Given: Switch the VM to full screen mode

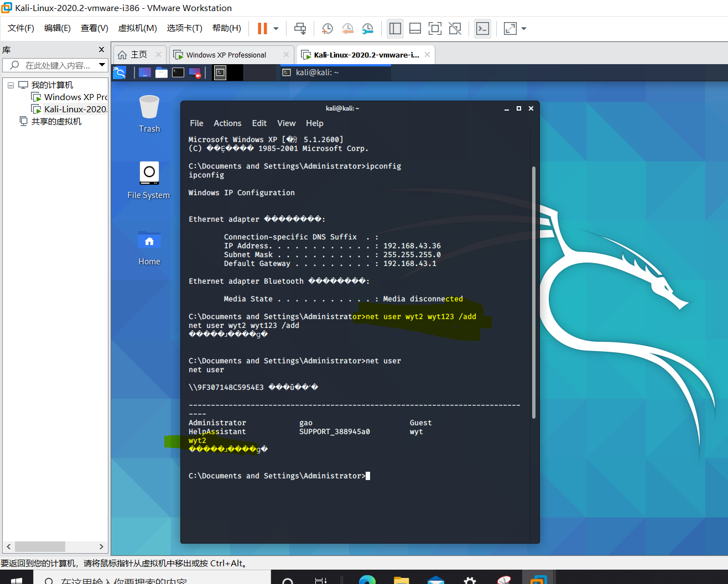Looking at the screenshot, I should 435,28.
